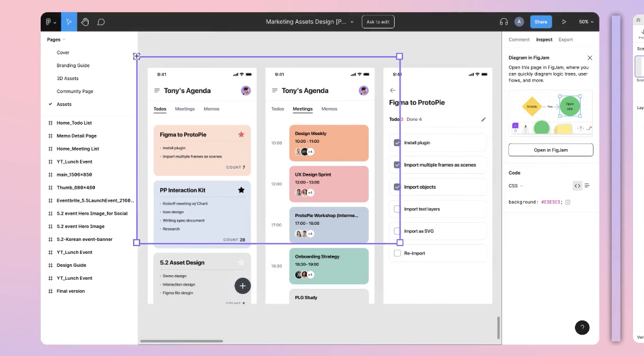Start audio conversation with headphones icon
This screenshot has height=356, width=644.
pyautogui.click(x=504, y=22)
